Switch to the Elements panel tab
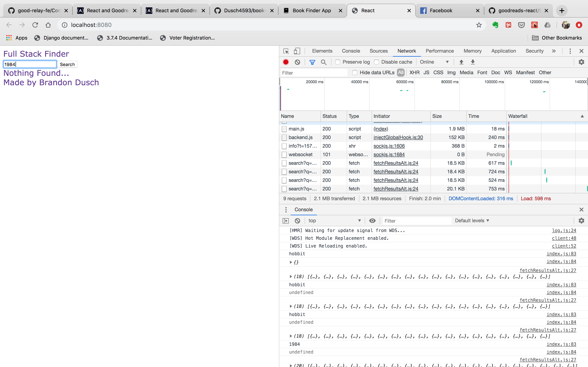588x367 pixels. (x=322, y=51)
